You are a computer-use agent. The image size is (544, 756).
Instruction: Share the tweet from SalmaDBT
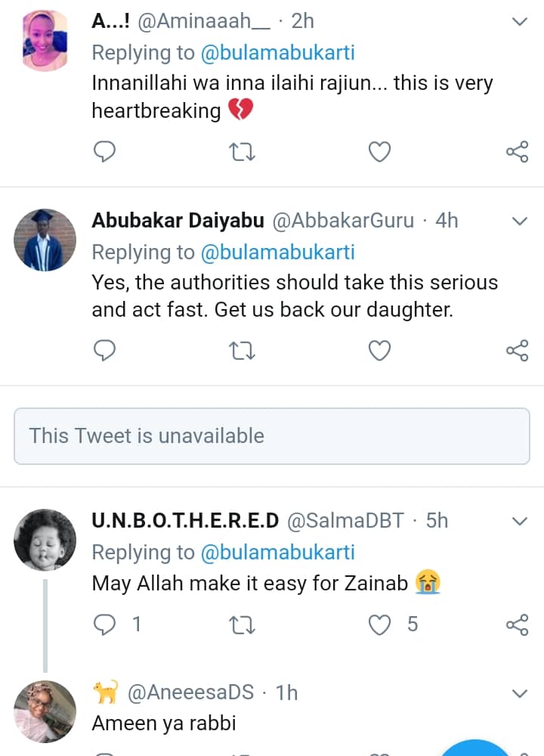[x=517, y=624]
